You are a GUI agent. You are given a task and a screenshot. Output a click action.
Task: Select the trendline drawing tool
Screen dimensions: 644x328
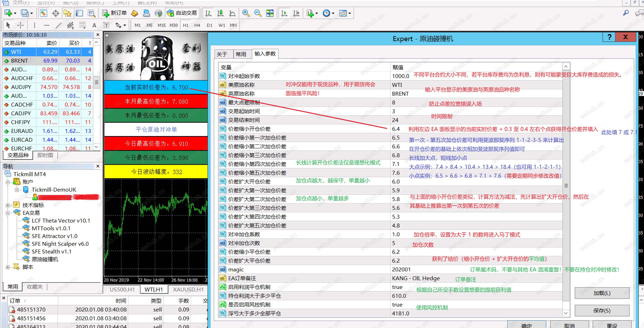59,25
